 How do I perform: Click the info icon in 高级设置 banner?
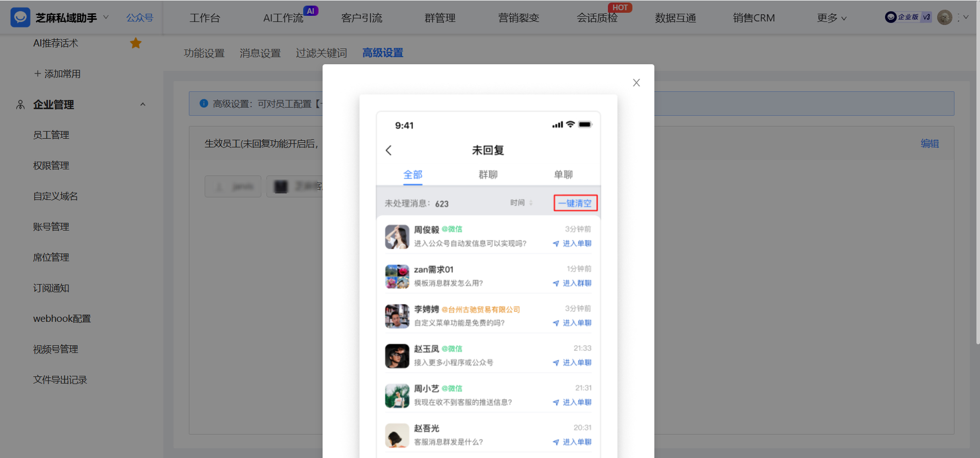pos(204,104)
